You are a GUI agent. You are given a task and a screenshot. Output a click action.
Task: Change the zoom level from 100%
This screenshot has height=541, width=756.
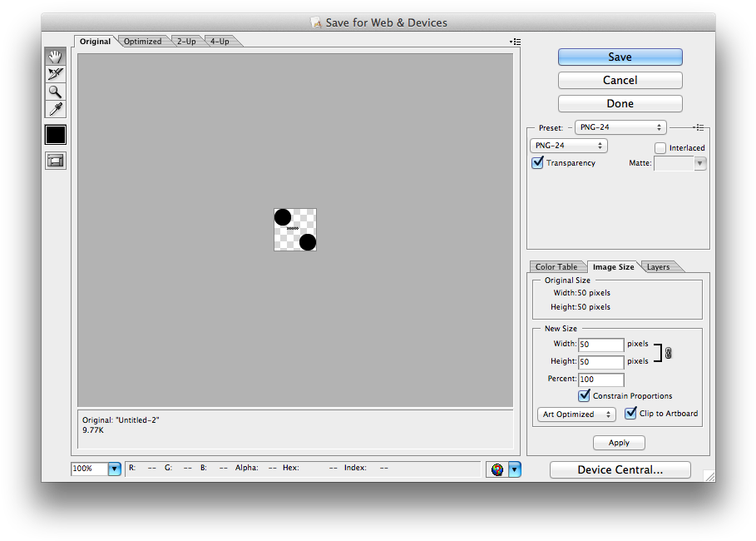click(x=114, y=469)
